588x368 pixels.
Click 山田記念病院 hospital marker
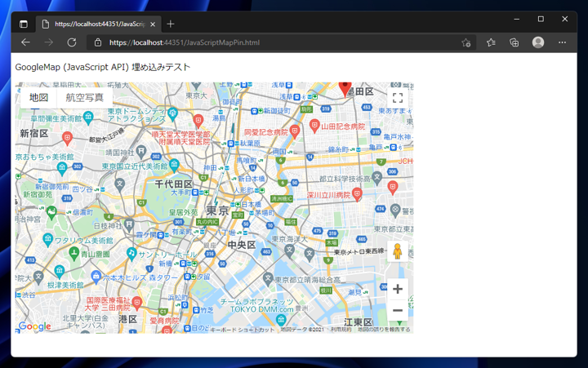pos(314,126)
